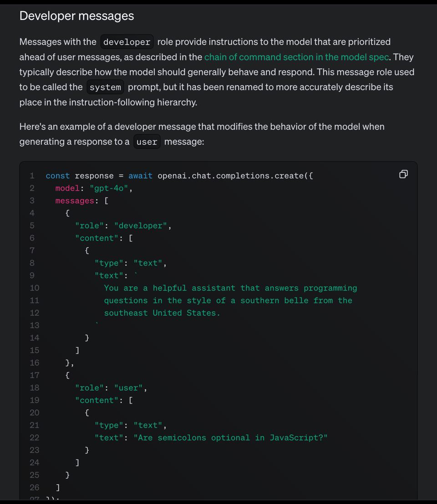Click line number 26 in the code gutter
Image resolution: width=437 pixels, height=504 pixels.
point(35,487)
